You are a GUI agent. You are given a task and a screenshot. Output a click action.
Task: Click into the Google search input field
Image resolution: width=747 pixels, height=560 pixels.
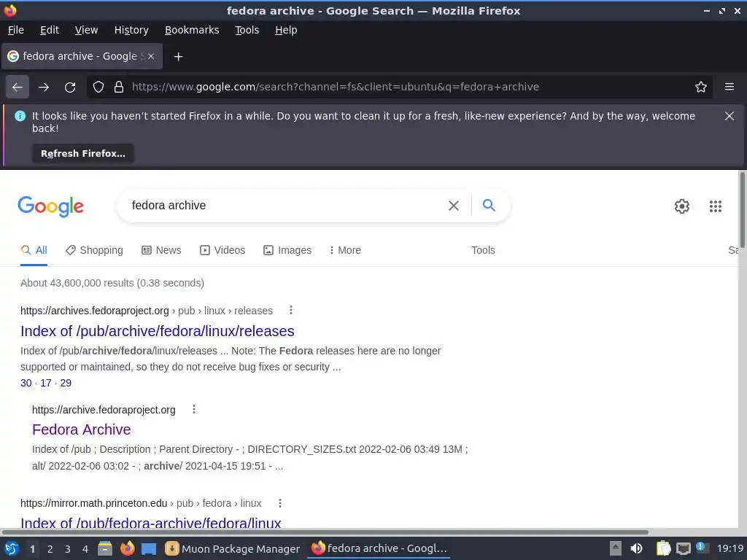click(286, 206)
